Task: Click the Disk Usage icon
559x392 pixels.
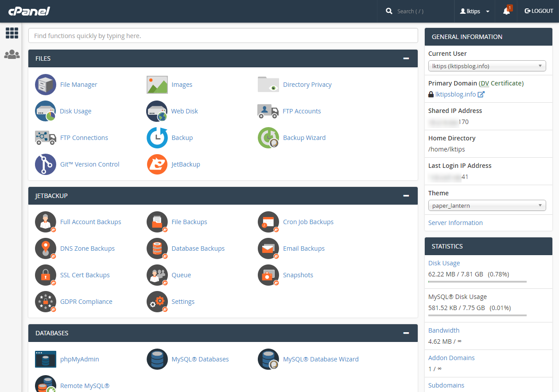Action: [46, 111]
